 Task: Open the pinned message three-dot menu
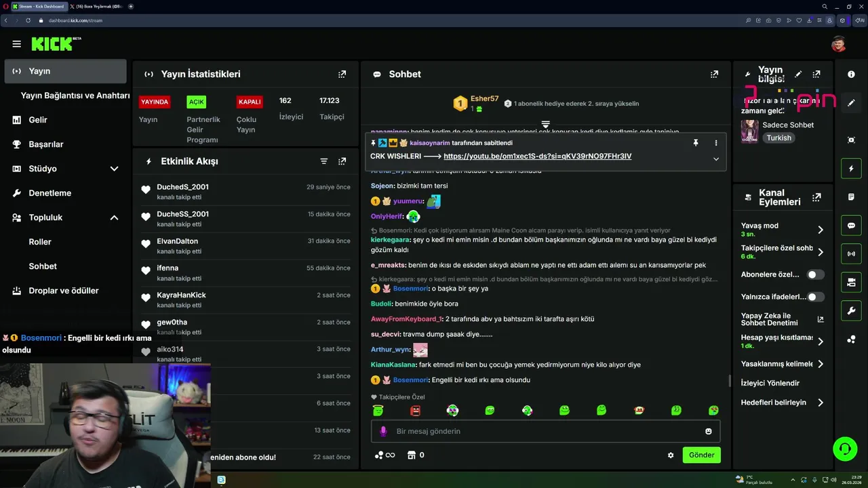click(x=715, y=143)
